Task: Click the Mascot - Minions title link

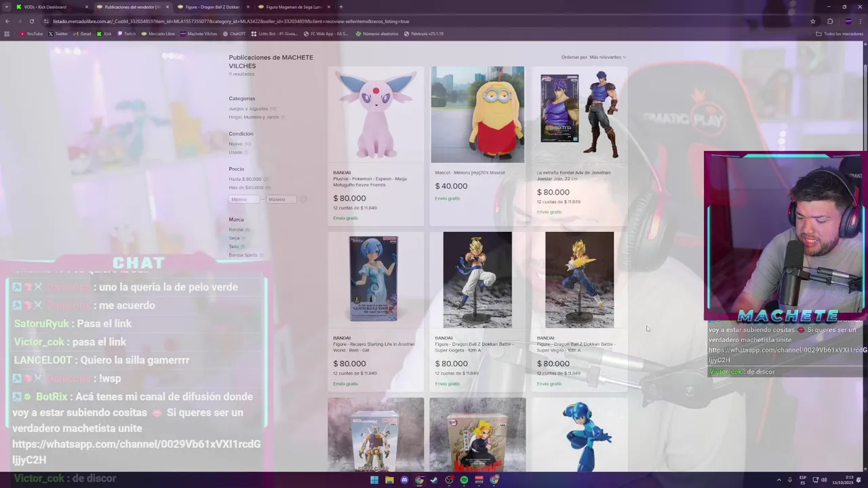Action: tap(470, 172)
